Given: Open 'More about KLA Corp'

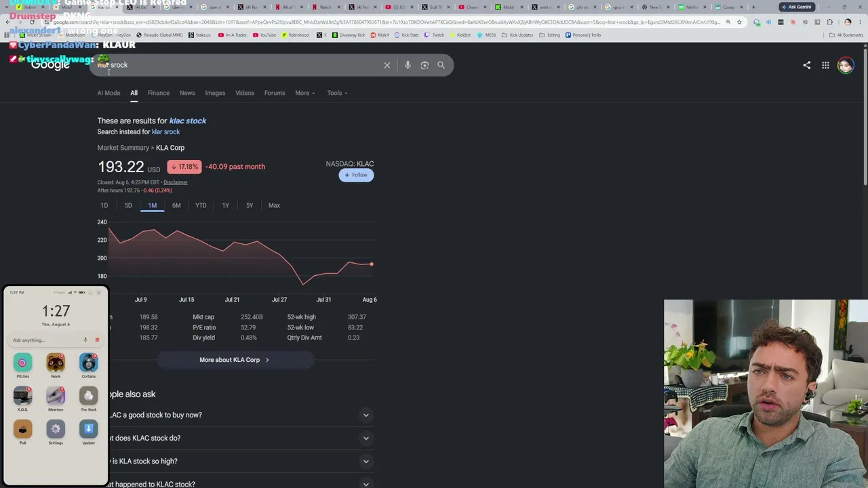Looking at the screenshot, I should (235, 360).
